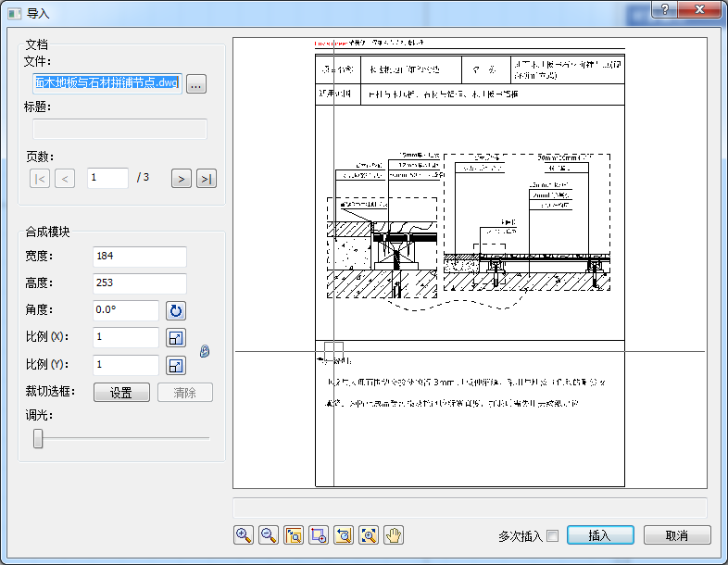The height and width of the screenshot is (565, 728).
Task: Click the 插入 button
Action: [600, 535]
